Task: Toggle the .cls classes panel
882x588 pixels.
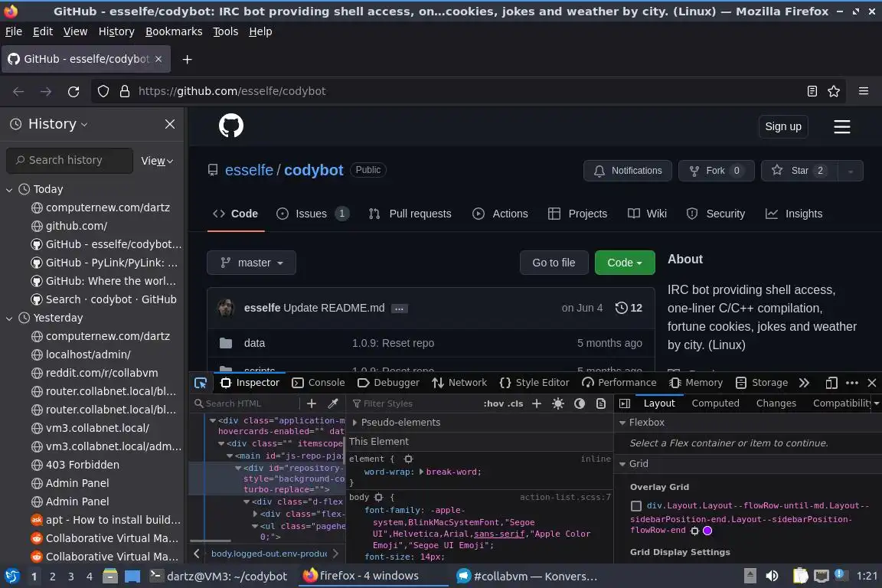Action: 515,403
